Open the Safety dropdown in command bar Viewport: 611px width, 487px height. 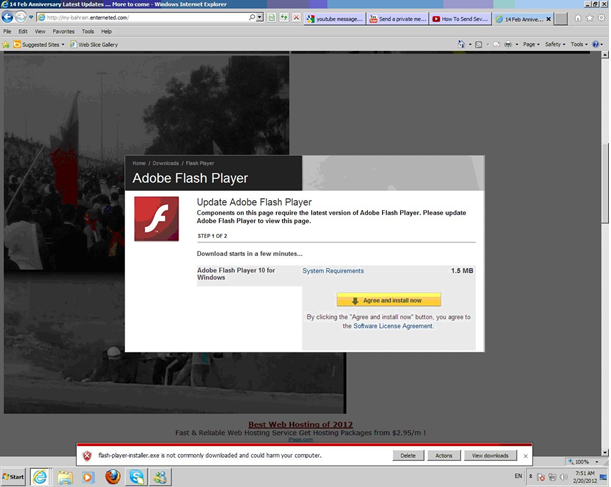pos(555,44)
